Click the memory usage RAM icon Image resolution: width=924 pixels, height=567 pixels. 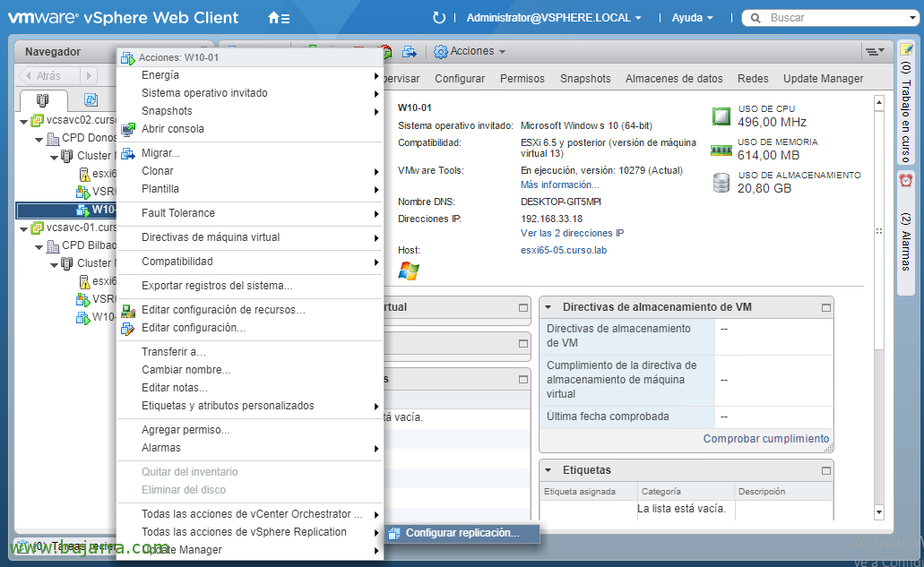(x=721, y=150)
